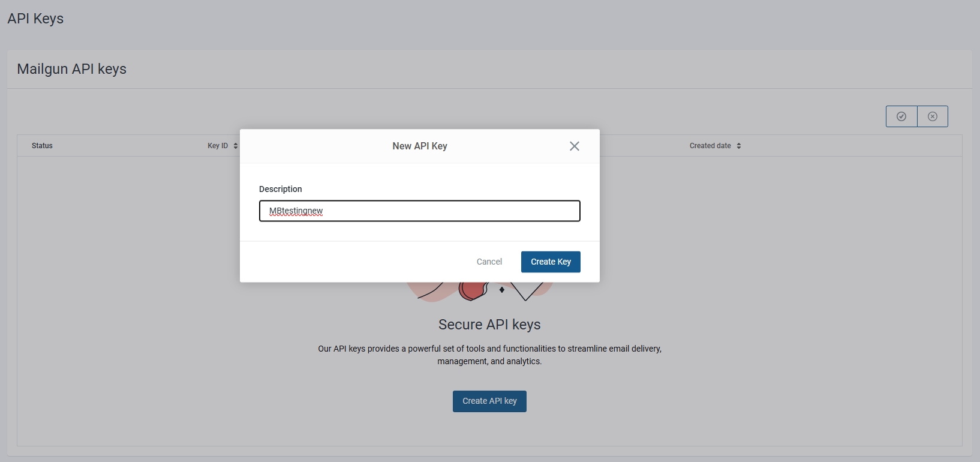The width and height of the screenshot is (980, 462).
Task: Click the Status column header
Action: click(42, 146)
